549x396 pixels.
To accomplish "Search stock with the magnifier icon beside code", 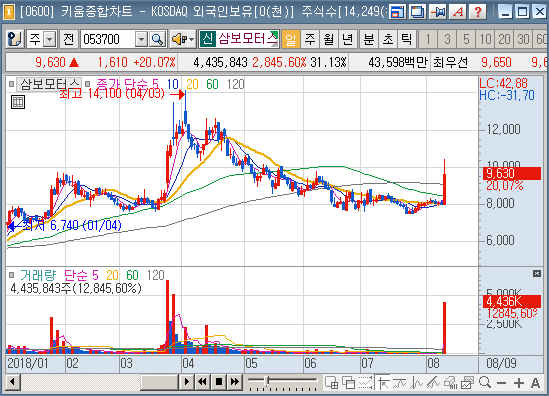I will tap(158, 39).
